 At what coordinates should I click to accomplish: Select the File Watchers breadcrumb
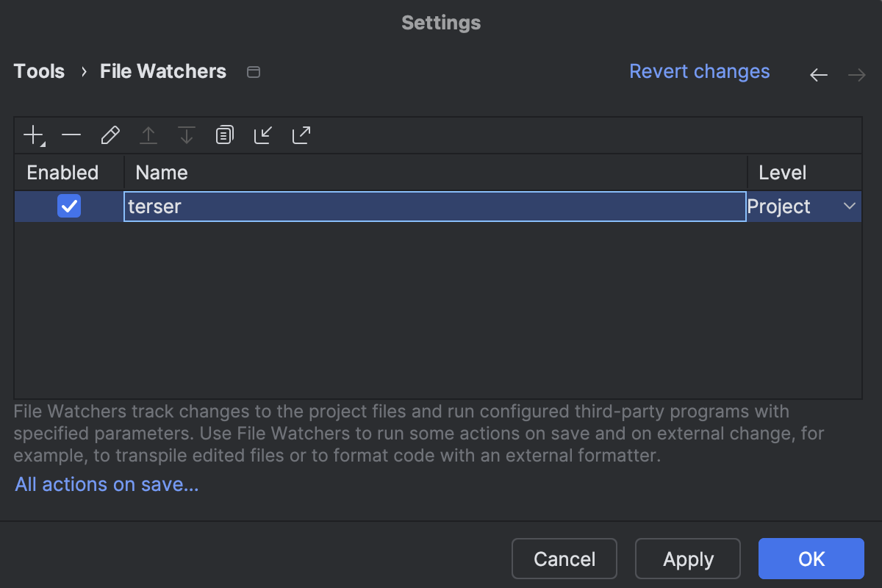coord(162,71)
